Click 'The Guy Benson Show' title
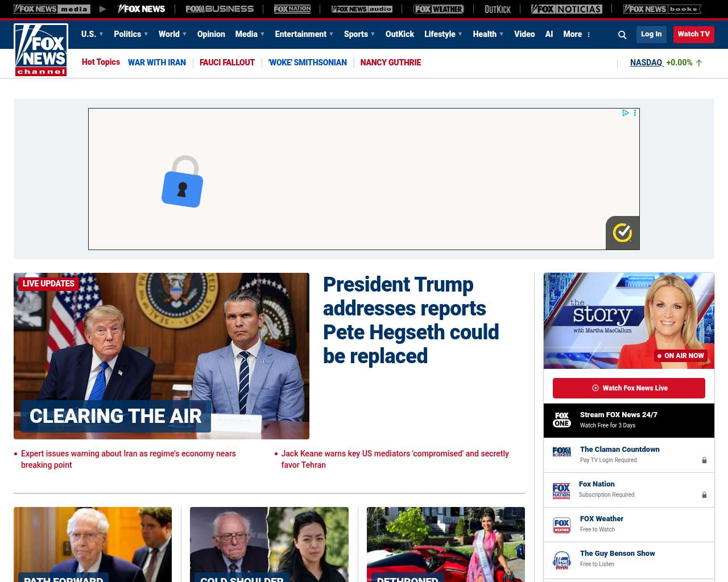The width and height of the screenshot is (728, 582). click(x=618, y=554)
